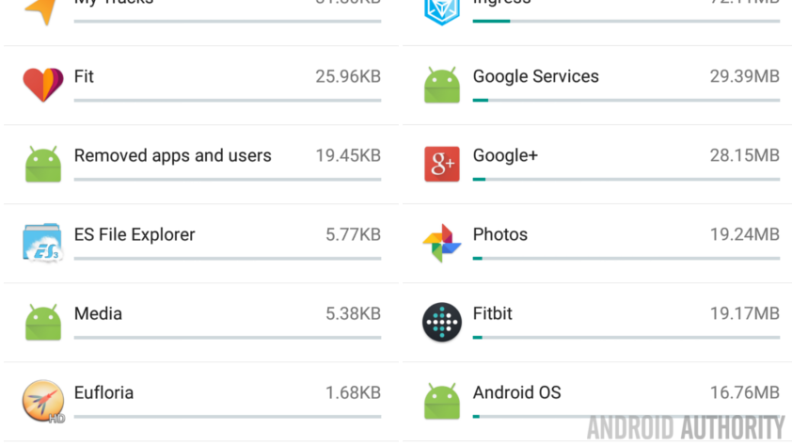Tap the Ingress app icon
This screenshot has height=446, width=792.
coord(441,10)
